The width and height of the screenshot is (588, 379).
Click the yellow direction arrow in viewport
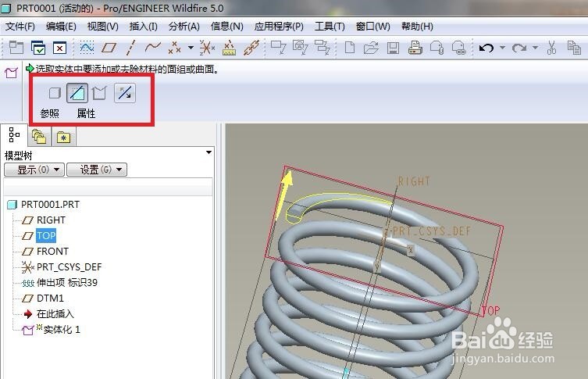[x=284, y=195]
